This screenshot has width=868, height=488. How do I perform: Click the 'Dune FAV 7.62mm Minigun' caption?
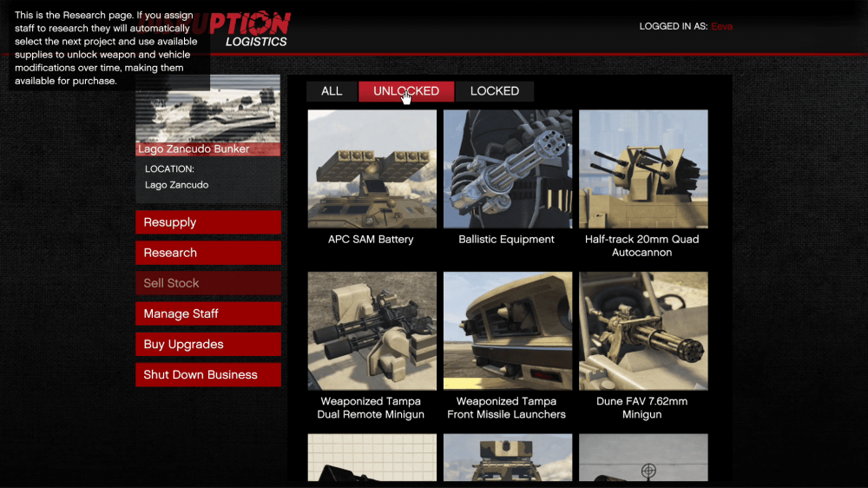click(642, 408)
